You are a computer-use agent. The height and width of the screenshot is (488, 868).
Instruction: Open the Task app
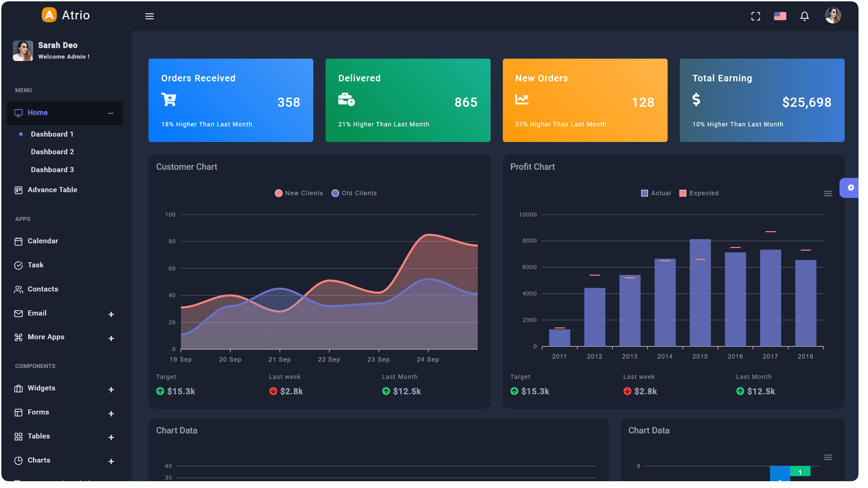(36, 265)
